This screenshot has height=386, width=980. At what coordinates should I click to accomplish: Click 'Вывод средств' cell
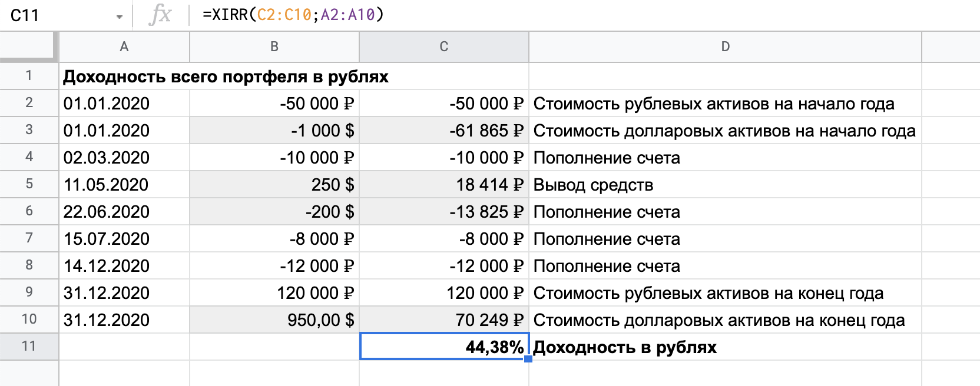(x=726, y=185)
